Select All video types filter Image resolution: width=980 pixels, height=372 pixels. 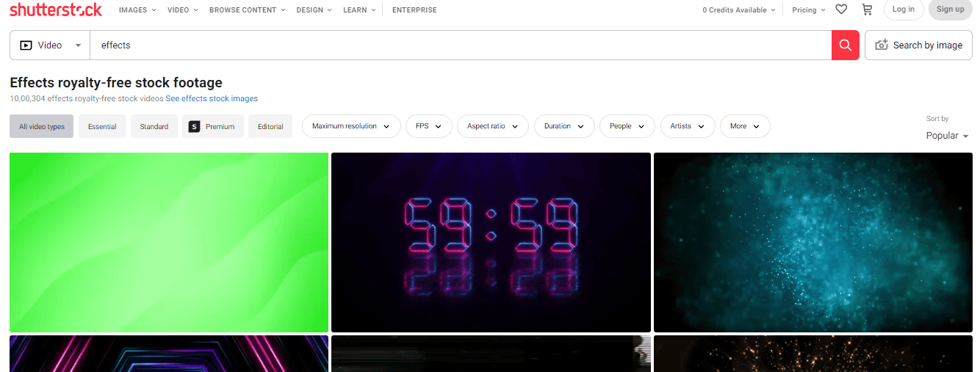(x=42, y=126)
